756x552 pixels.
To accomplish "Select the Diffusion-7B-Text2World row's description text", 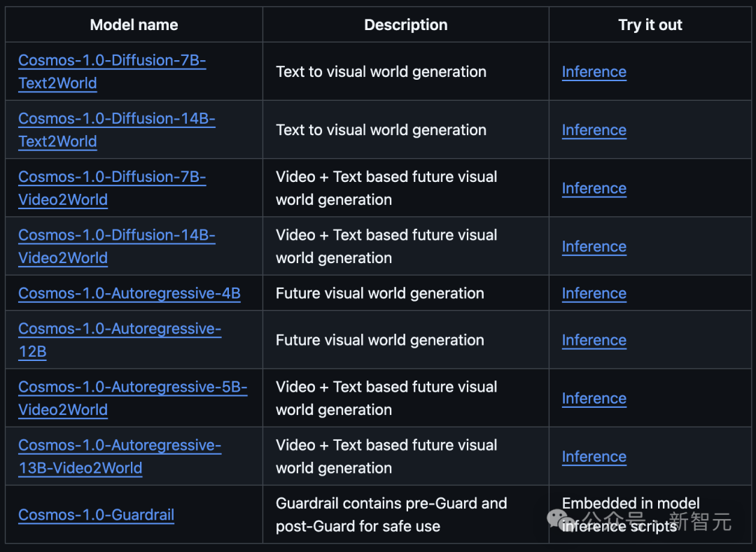I will click(x=381, y=71).
